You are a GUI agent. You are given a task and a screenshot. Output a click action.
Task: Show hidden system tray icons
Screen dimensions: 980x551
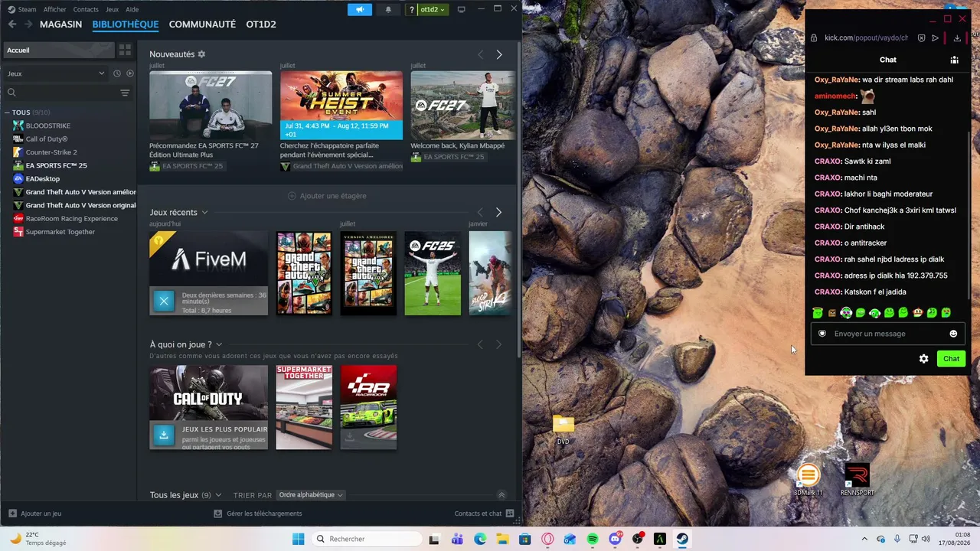click(x=864, y=539)
